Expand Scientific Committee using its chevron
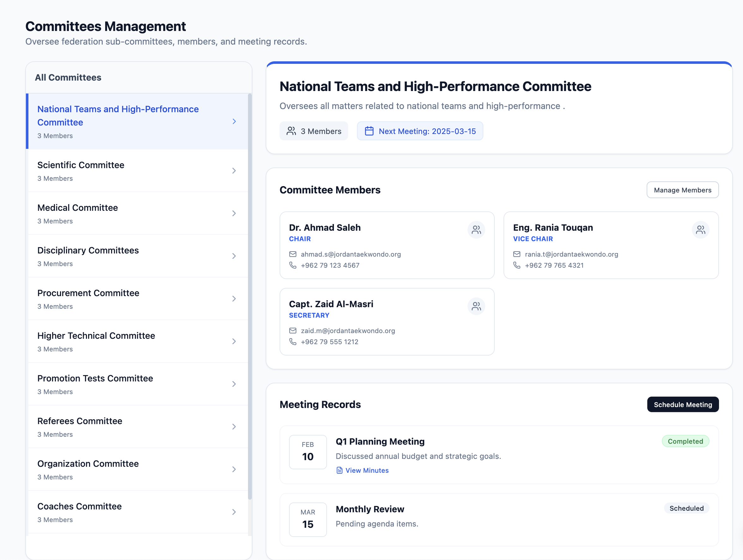This screenshot has height=560, width=743. pos(234,171)
